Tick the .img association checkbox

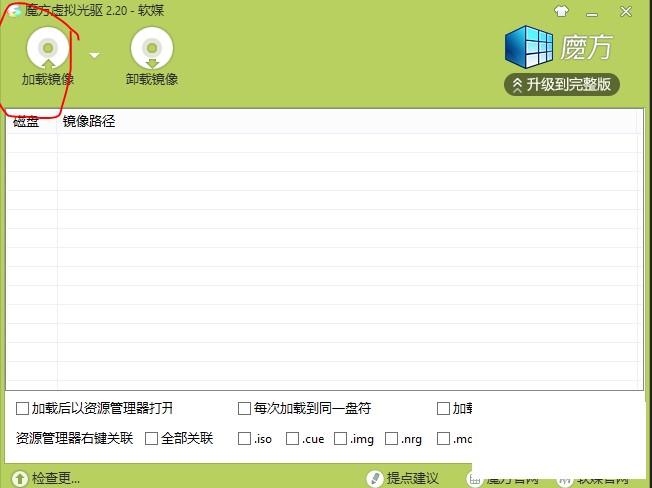(341, 439)
